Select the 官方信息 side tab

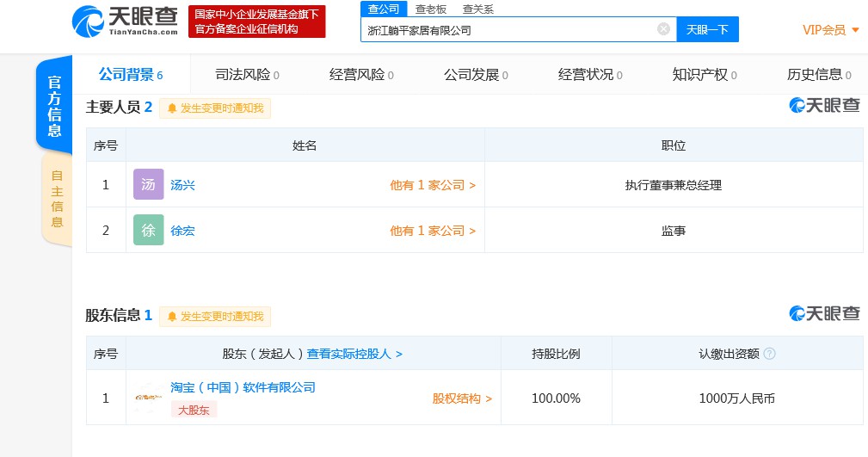tap(54, 105)
